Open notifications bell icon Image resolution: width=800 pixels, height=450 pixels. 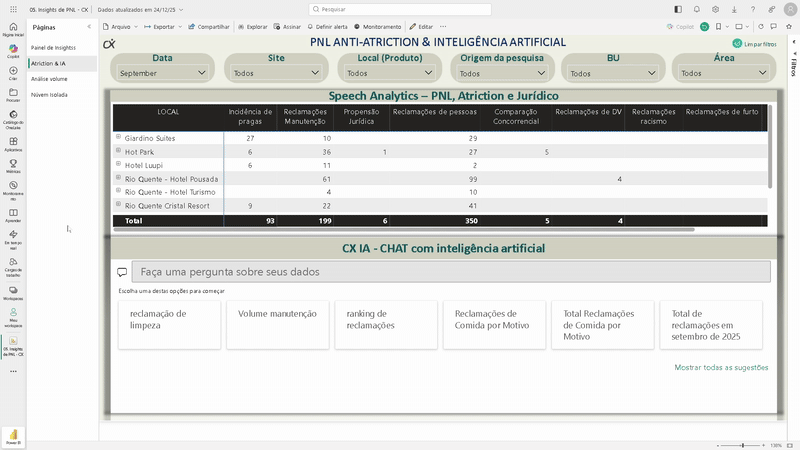coord(696,9)
